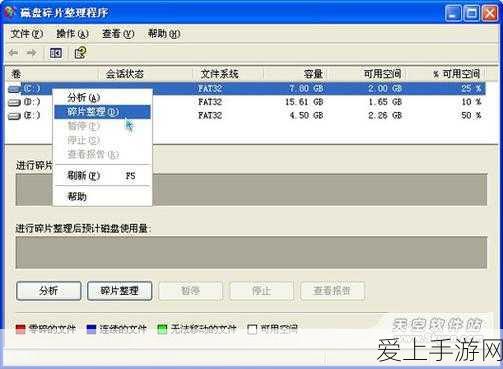
Task: Click the red fragmented files legend swatch
Action: click(21, 330)
